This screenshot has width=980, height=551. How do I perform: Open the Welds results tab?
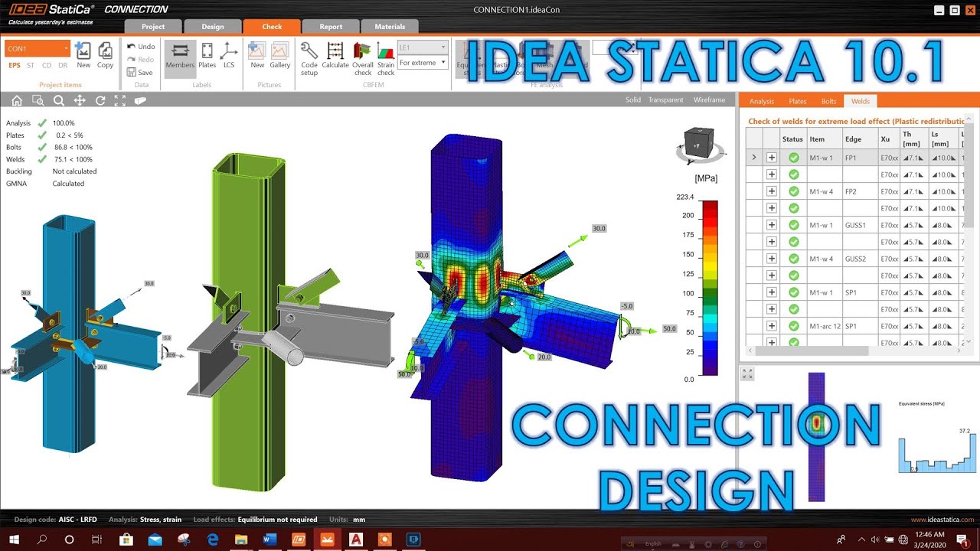coord(861,100)
